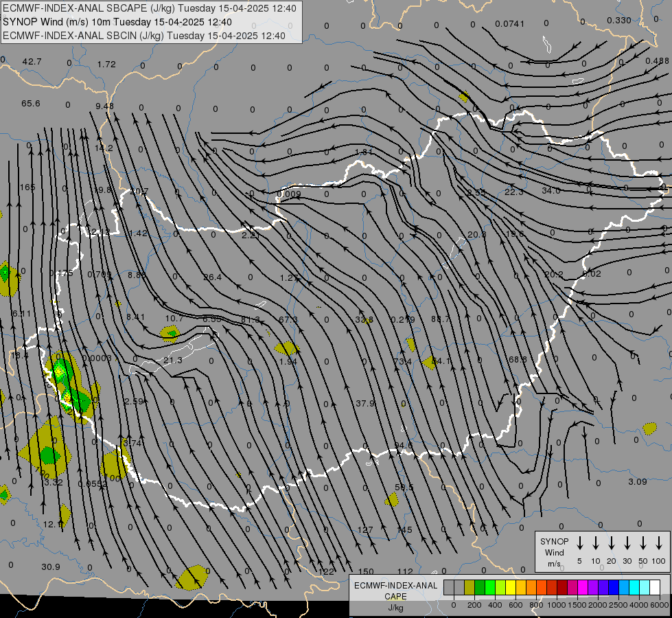
Task: Click the '800' tick label in CAPE legend
Action: click(x=536, y=605)
